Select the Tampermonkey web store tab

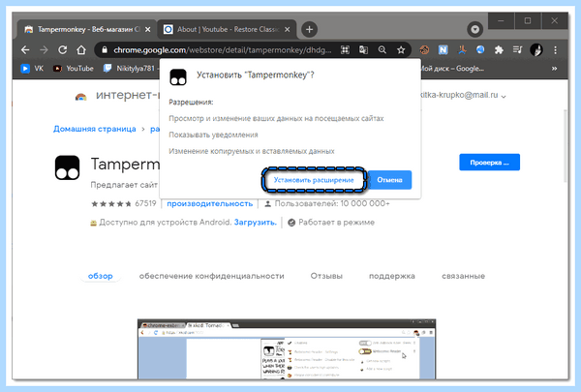[87, 29]
